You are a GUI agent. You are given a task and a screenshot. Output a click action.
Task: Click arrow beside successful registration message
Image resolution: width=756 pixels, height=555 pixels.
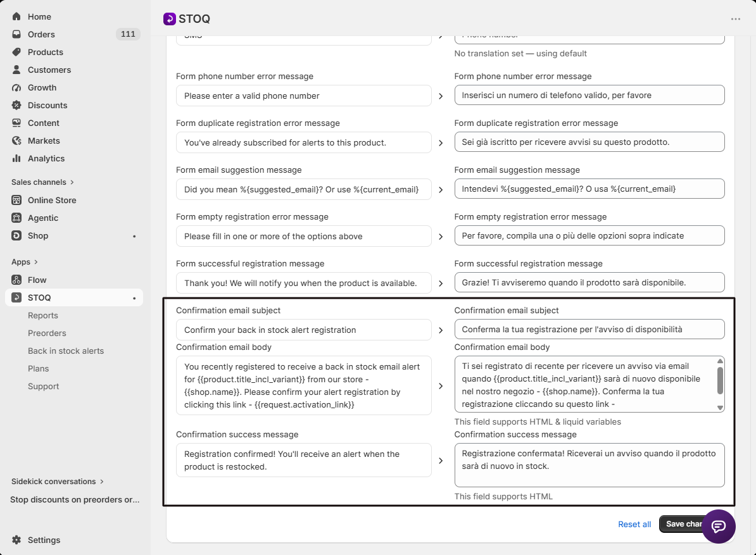tap(441, 284)
